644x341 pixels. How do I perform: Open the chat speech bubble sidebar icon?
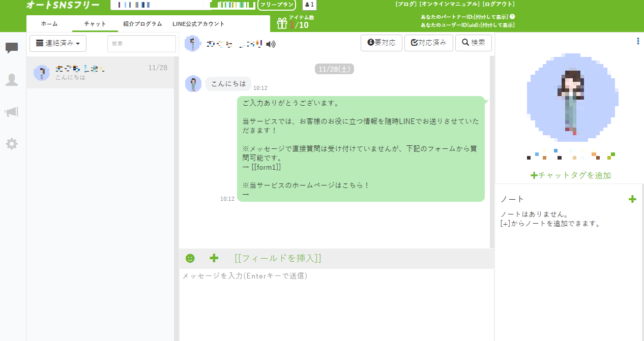tap(12, 48)
